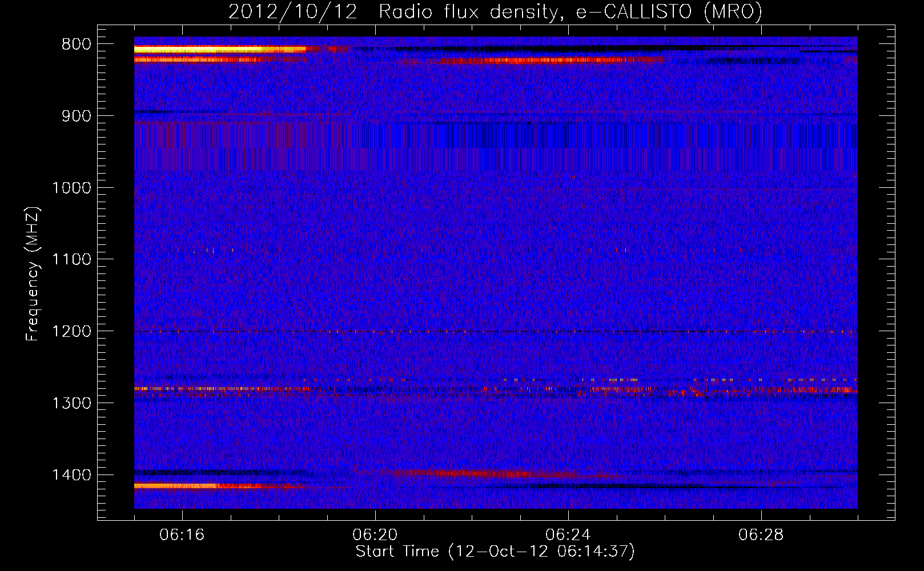Select the 1000 frequency tick label
924x571 pixels.
(71, 188)
